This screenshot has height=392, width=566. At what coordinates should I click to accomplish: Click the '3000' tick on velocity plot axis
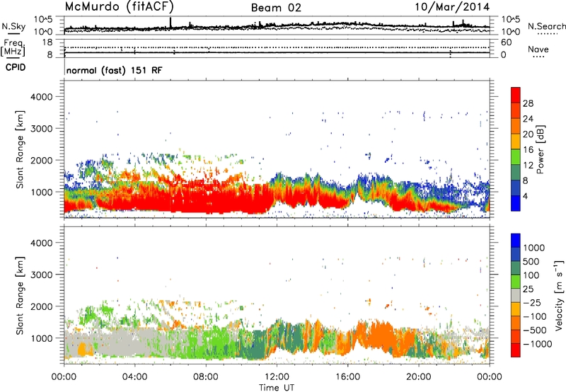[42, 275]
